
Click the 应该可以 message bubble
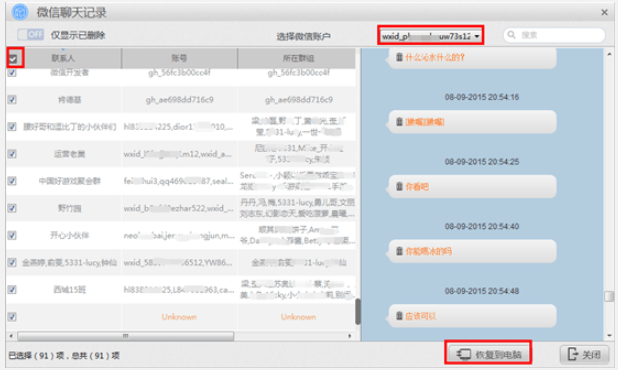[471, 316]
